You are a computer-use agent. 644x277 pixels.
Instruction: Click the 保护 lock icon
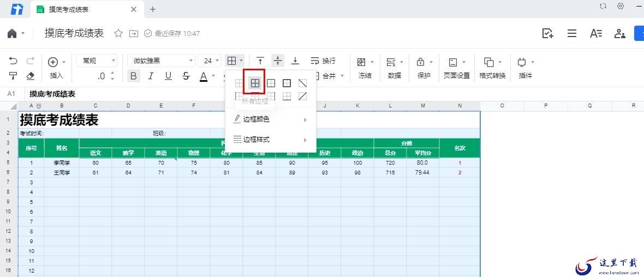(420, 62)
